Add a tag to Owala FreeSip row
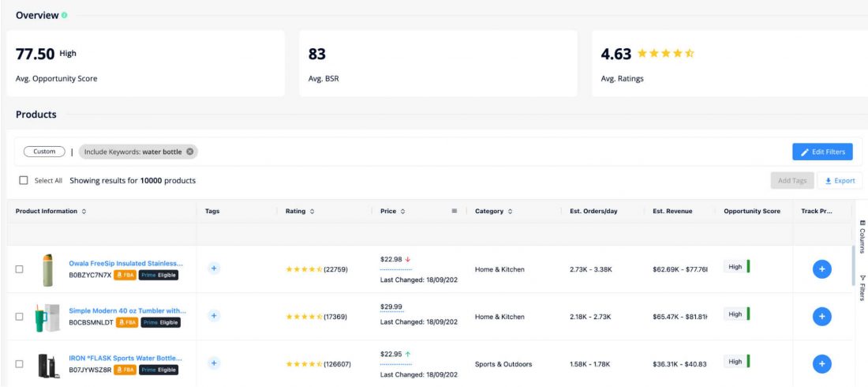 coord(214,269)
